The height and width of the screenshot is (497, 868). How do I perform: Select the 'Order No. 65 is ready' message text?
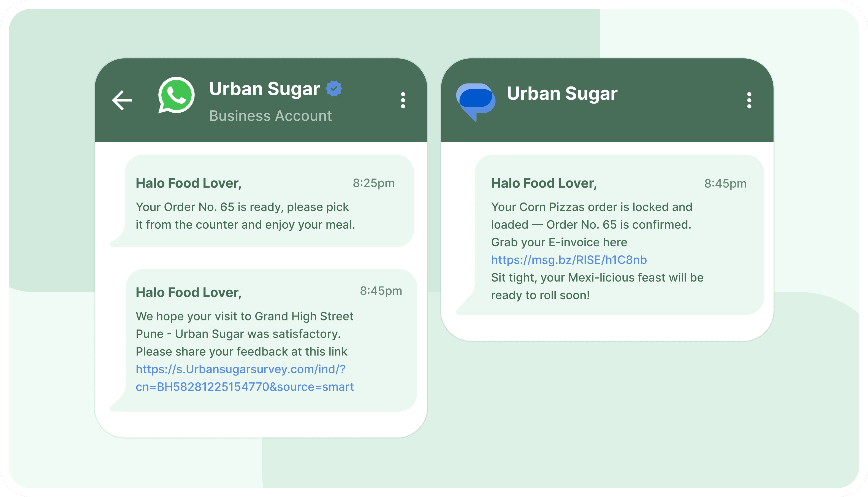click(245, 216)
